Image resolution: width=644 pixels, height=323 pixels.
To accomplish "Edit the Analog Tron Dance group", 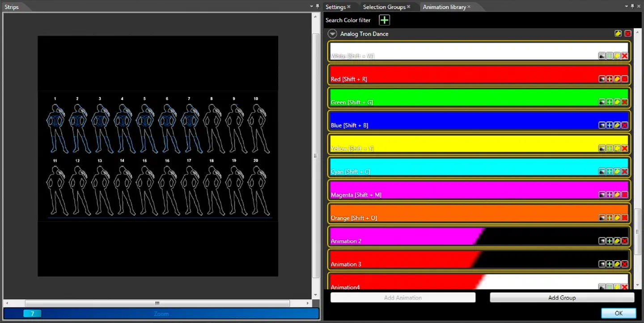I will point(618,34).
